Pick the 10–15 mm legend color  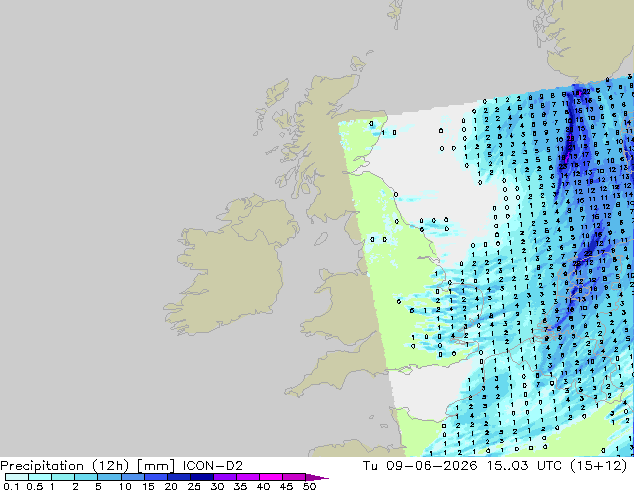click(132, 477)
